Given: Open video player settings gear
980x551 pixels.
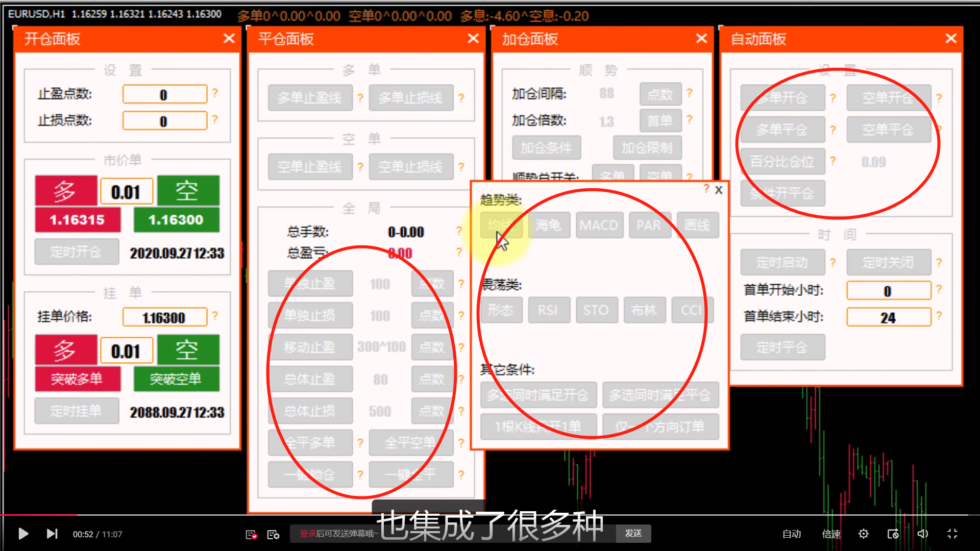Looking at the screenshot, I should pos(863,534).
